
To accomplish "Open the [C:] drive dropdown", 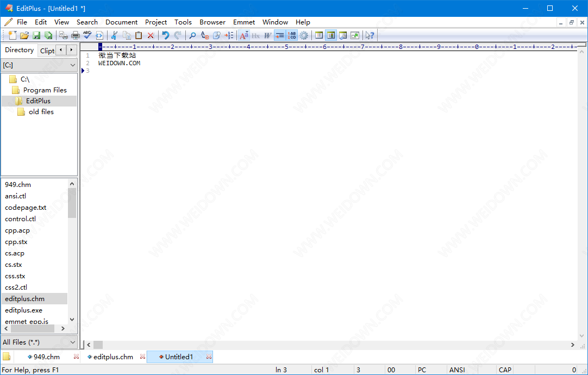I will coord(39,65).
